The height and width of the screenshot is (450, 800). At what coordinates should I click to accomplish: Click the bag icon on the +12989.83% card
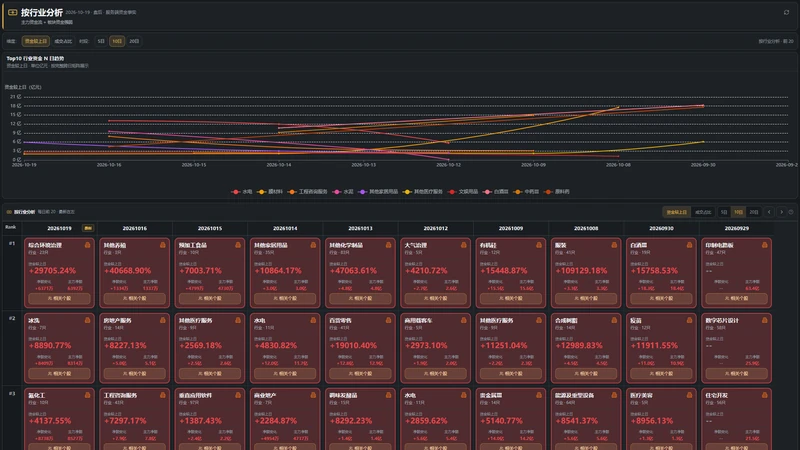point(614,320)
